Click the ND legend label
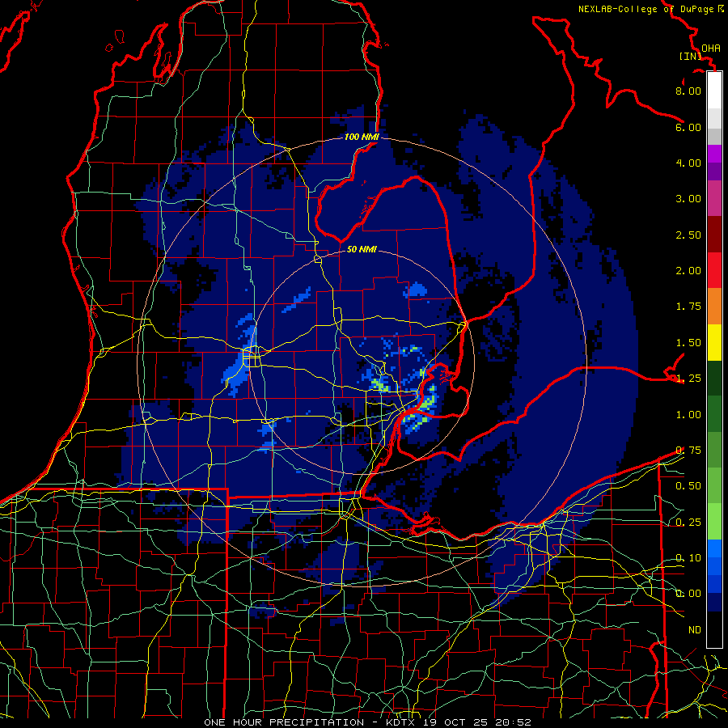 tap(695, 630)
